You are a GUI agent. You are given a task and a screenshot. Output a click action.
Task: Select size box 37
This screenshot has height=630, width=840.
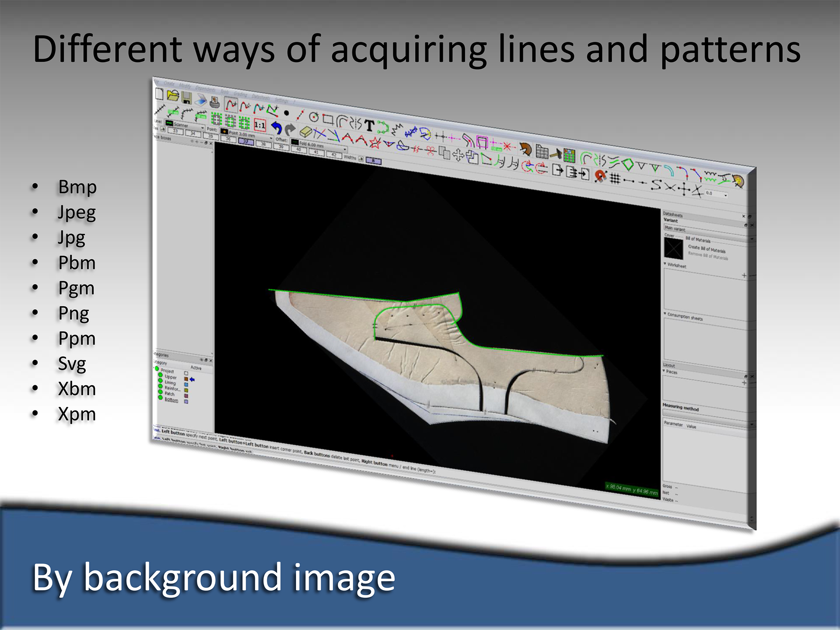pos(246,142)
